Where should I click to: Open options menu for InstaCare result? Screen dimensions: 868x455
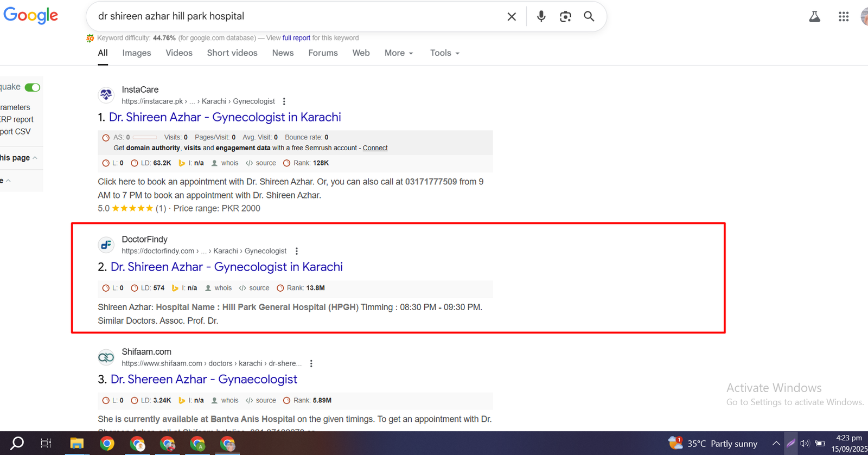click(x=284, y=101)
